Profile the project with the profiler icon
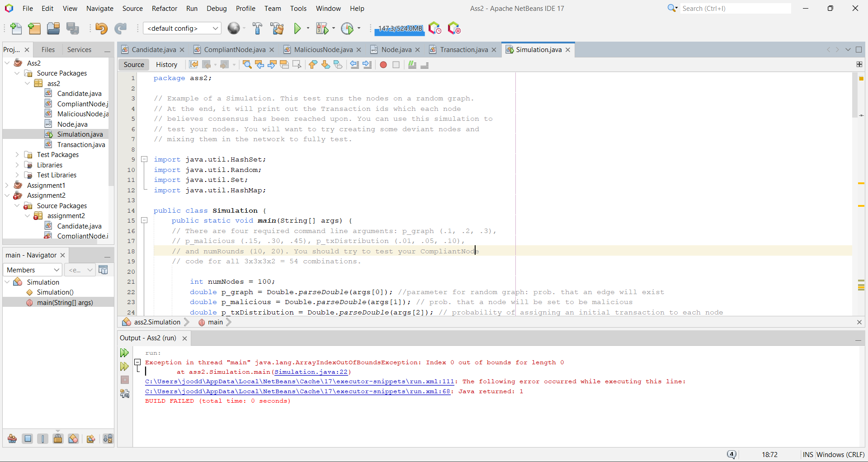Viewport: 868px width, 462px height. click(348, 28)
